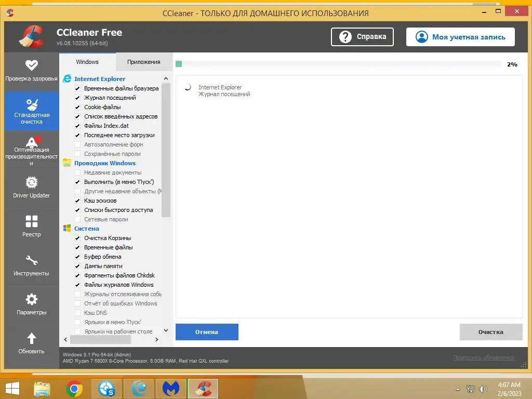Screen dimensions: 532x399
Task: Select Стандартная очистка in the sidebar
Action: point(32,111)
